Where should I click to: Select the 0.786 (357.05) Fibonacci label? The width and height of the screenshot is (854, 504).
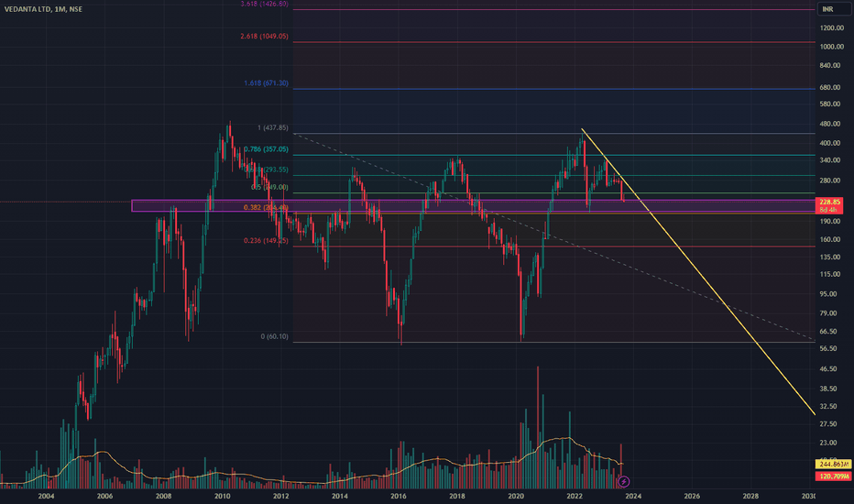(x=266, y=149)
